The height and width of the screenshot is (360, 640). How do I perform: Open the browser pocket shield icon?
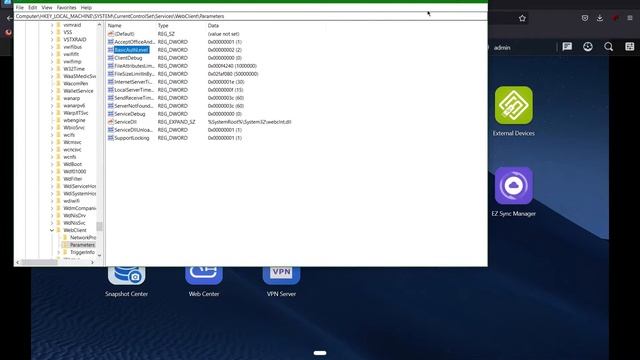(585, 18)
